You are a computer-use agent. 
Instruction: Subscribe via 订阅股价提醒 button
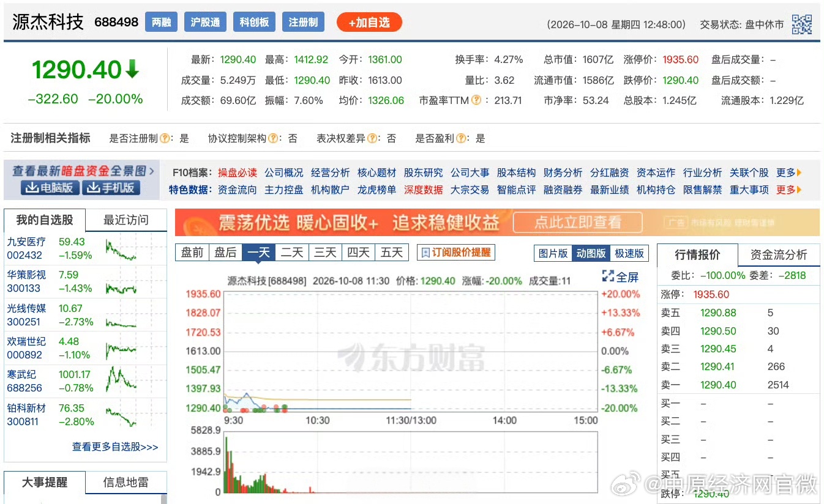click(x=456, y=253)
